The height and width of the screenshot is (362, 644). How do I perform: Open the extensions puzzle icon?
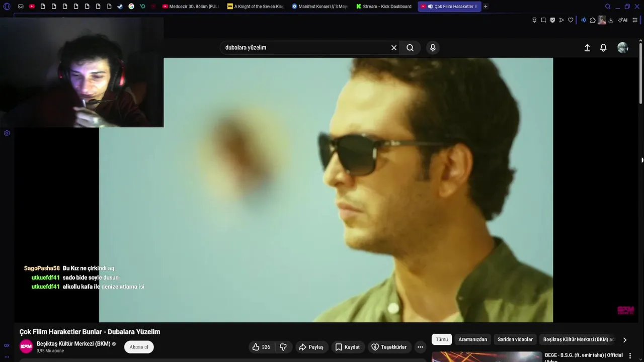[593, 20]
